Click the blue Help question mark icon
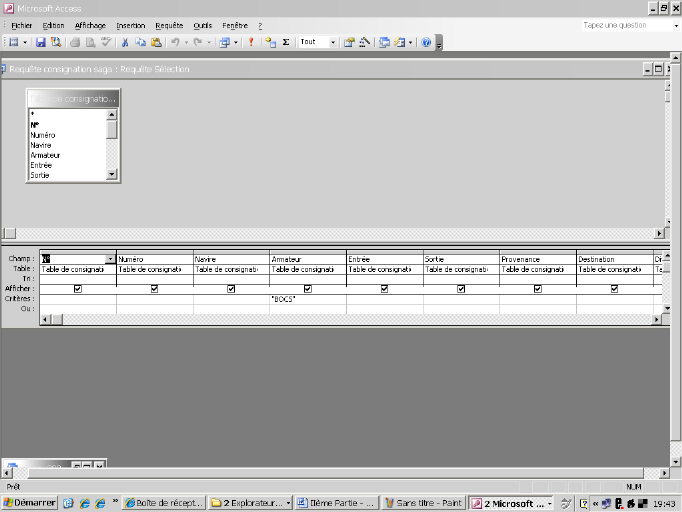The height and width of the screenshot is (512, 682). [x=426, y=43]
